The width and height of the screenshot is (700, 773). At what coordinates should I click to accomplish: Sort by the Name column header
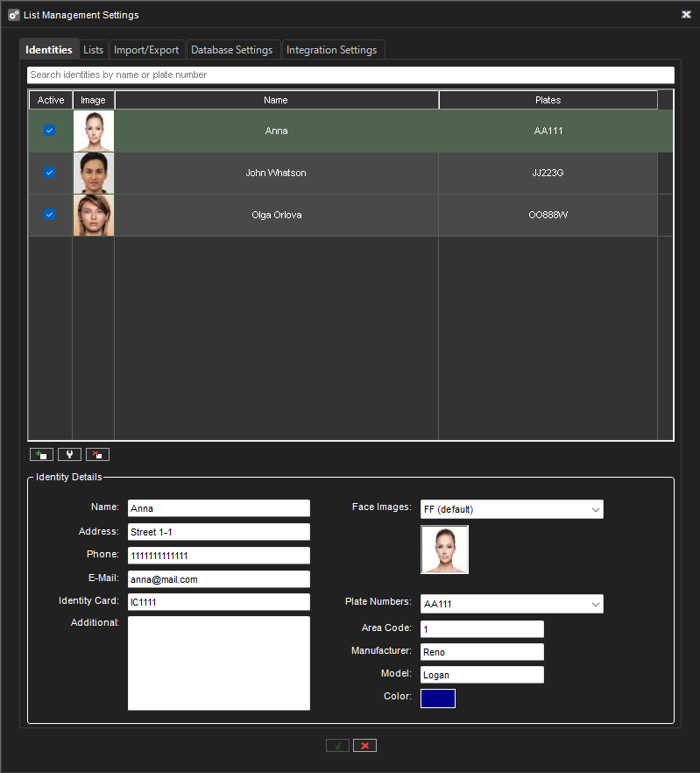[x=276, y=100]
